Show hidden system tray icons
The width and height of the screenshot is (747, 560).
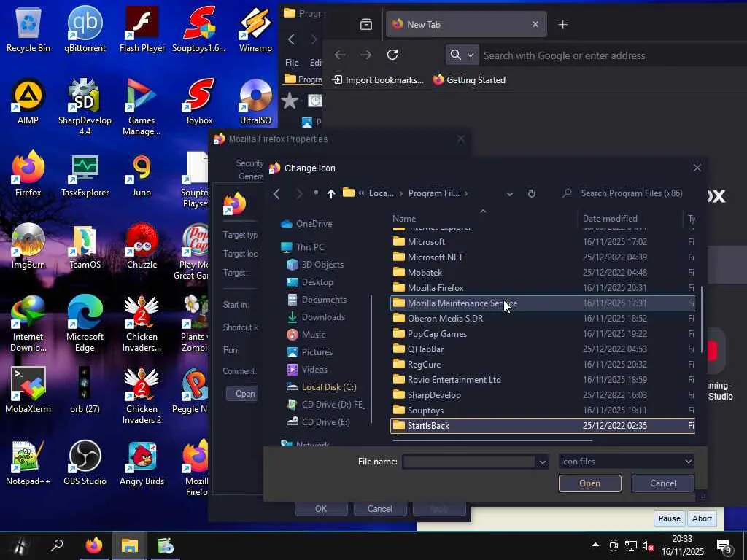(x=595, y=545)
